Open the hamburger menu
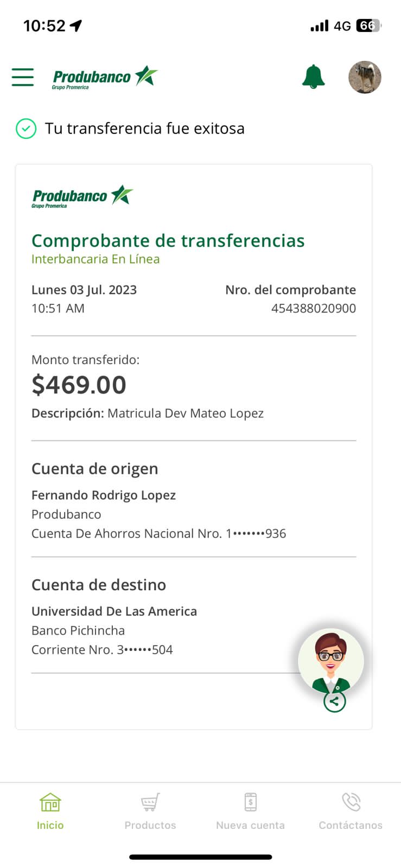Image resolution: width=401 pixels, height=868 pixels. (x=23, y=77)
